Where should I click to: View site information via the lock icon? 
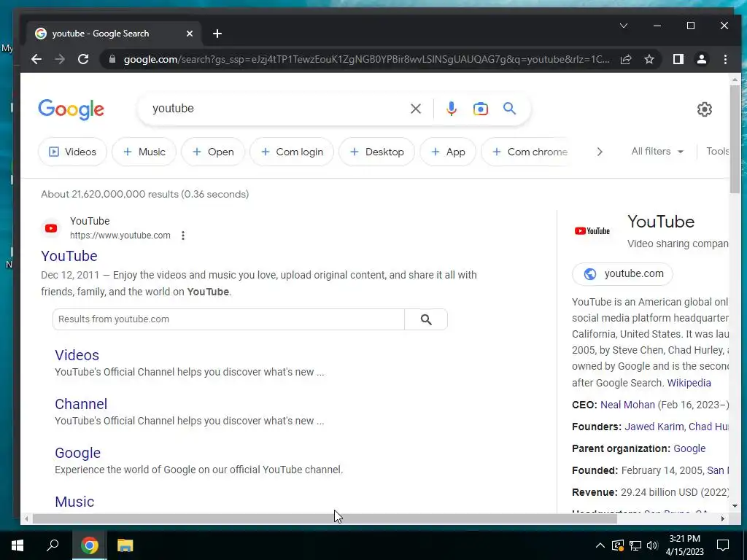pyautogui.click(x=112, y=59)
